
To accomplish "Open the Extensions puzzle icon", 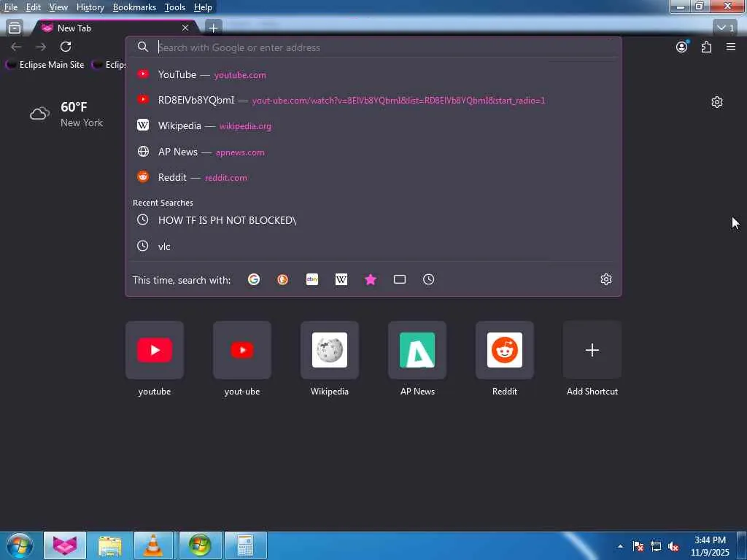I will 706,47.
